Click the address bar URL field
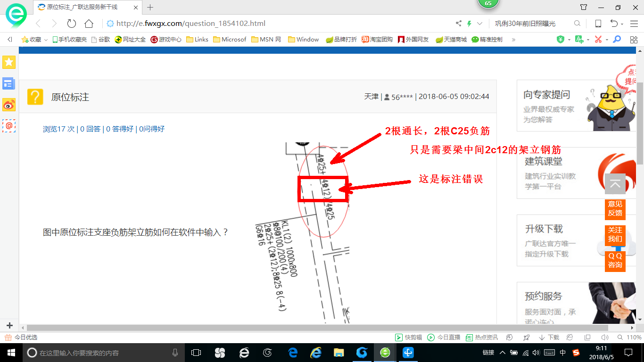Image resolution: width=644 pixels, height=362 pixels. (x=278, y=24)
